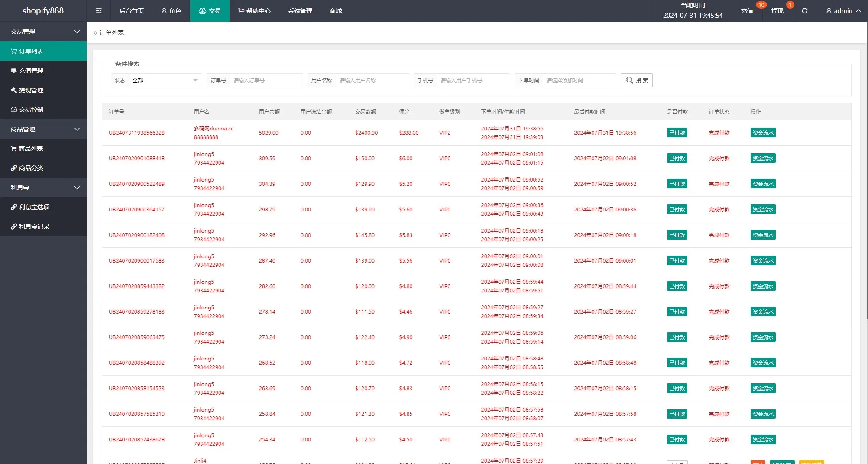Open the 系统管理 system management tab
868x464 pixels.
[x=300, y=11]
